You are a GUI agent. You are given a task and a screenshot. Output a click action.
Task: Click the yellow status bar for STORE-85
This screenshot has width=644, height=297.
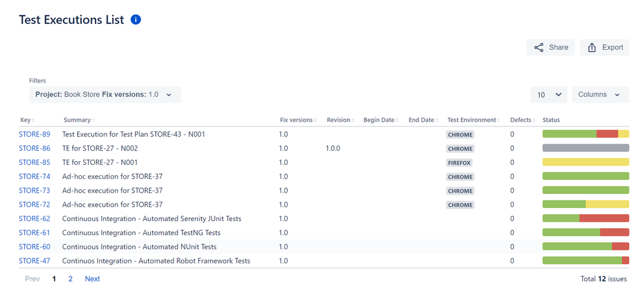click(586, 162)
